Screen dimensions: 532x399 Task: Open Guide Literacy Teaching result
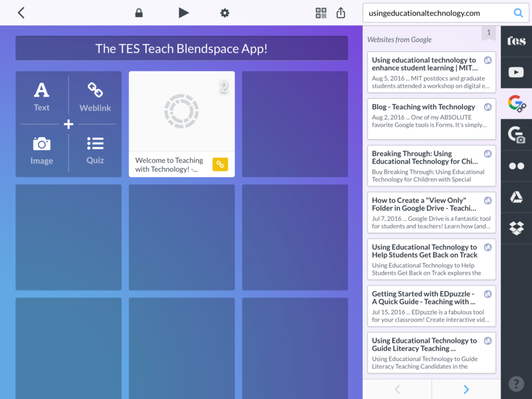[x=431, y=353]
